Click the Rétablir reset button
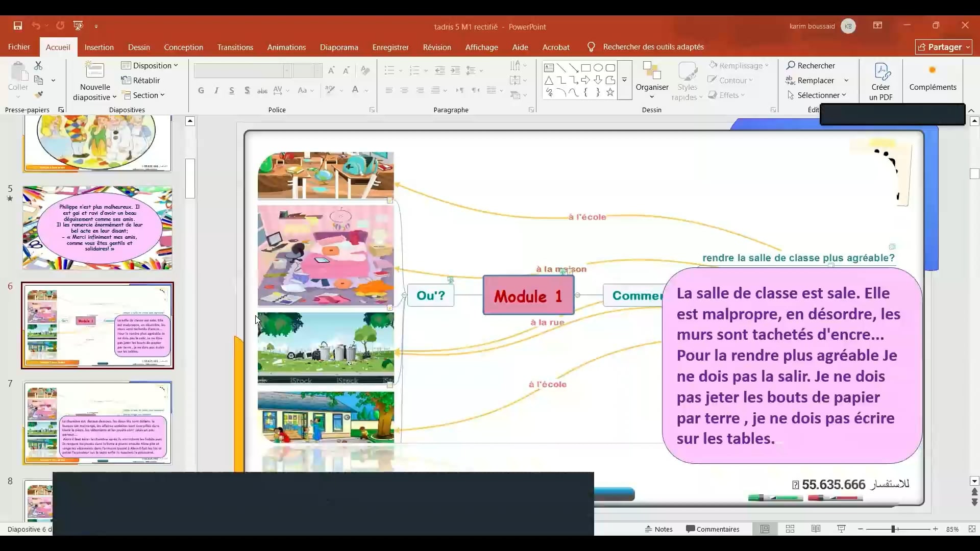 [x=141, y=81]
